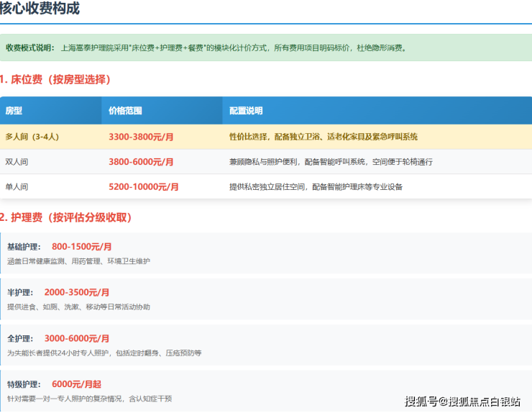The image size is (532, 413).
Task: Click the 6000元/月起 price text
Action: click(x=76, y=384)
